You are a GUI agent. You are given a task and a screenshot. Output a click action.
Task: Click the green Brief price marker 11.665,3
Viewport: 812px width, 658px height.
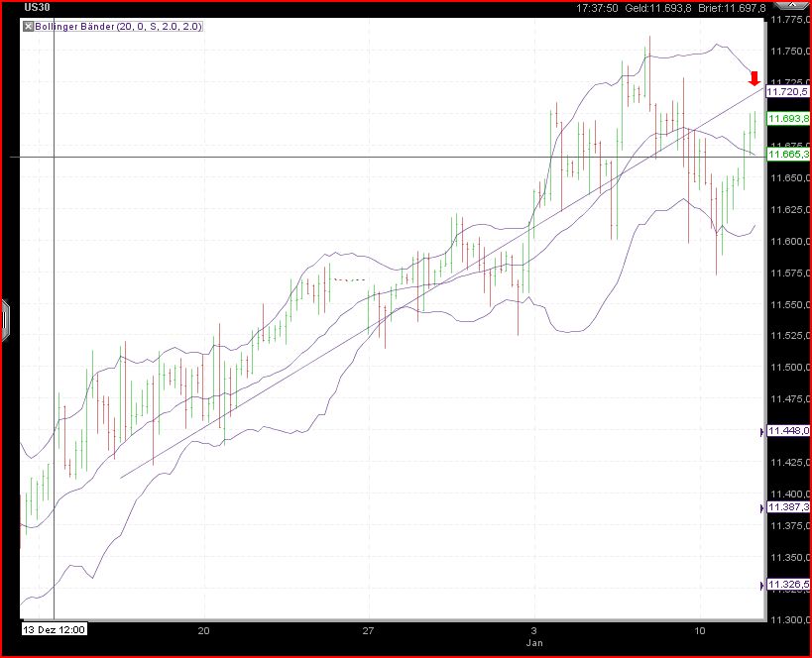coord(789,155)
